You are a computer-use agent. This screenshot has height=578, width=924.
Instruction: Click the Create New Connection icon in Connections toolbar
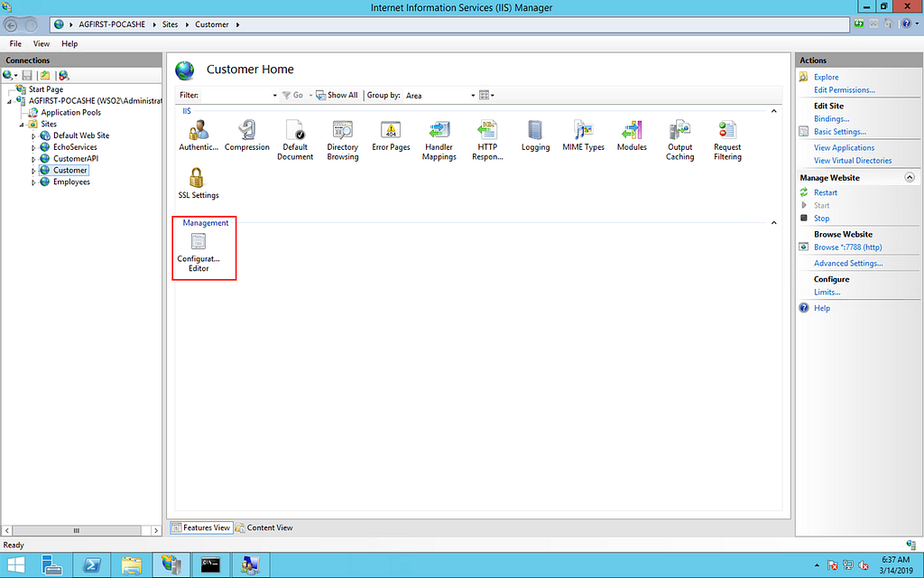pyautogui.click(x=8, y=76)
